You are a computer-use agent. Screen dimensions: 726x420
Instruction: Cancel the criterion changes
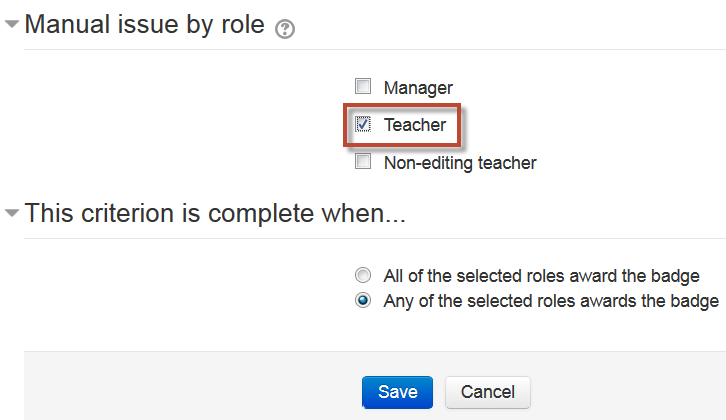point(488,392)
